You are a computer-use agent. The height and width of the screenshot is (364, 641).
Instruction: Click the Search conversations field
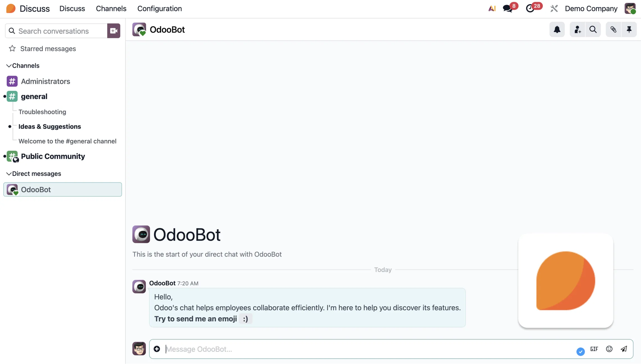pos(56,31)
